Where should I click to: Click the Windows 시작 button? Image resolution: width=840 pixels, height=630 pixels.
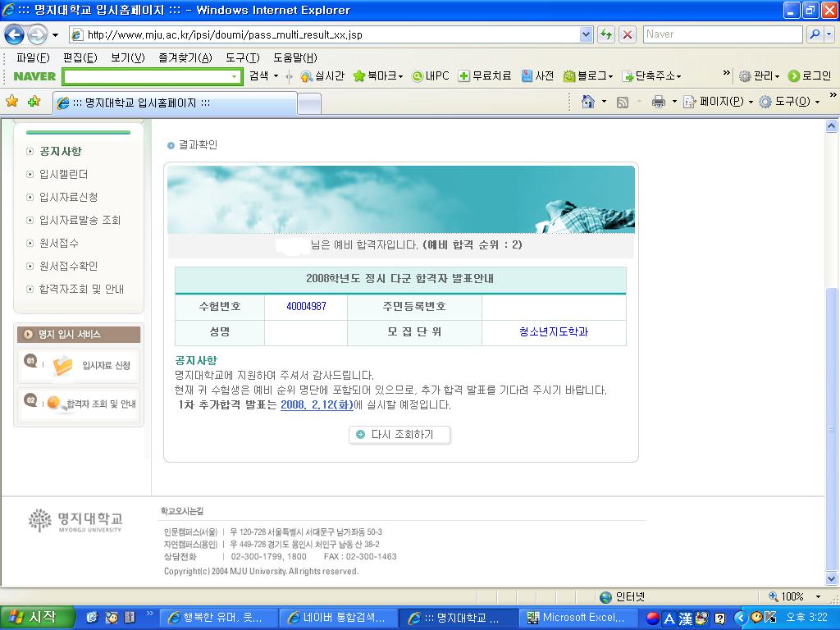pos(37,618)
